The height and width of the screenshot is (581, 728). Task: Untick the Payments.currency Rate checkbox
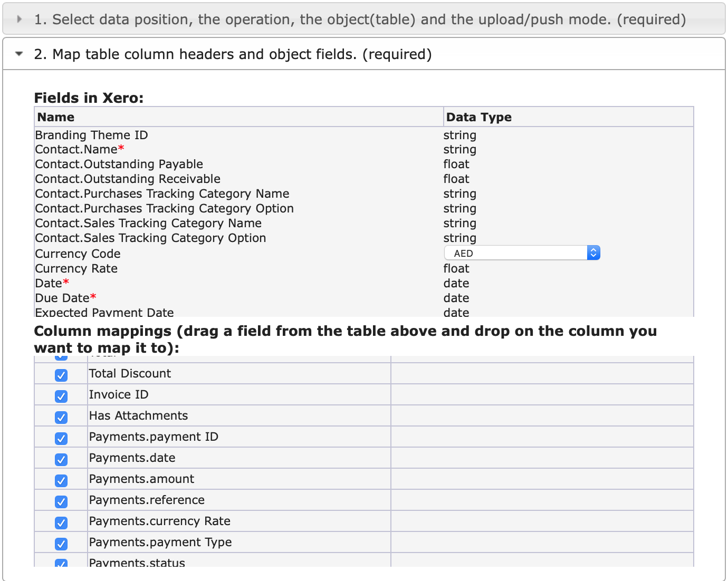click(61, 523)
